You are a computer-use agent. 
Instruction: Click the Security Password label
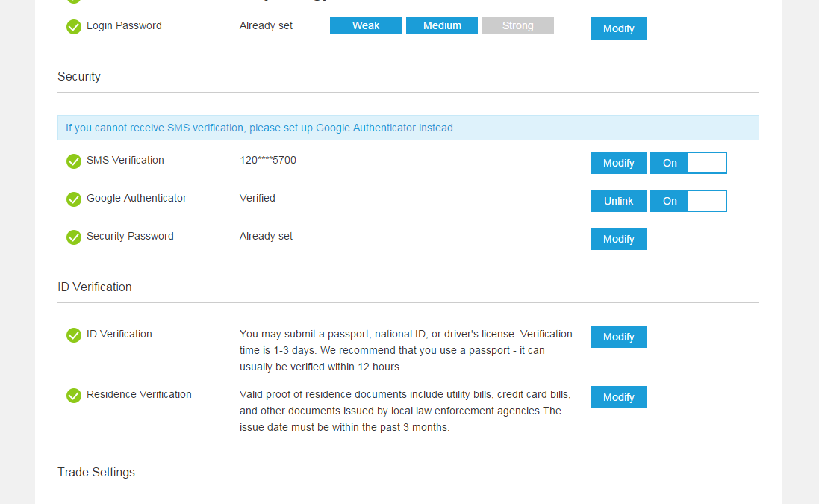point(130,237)
